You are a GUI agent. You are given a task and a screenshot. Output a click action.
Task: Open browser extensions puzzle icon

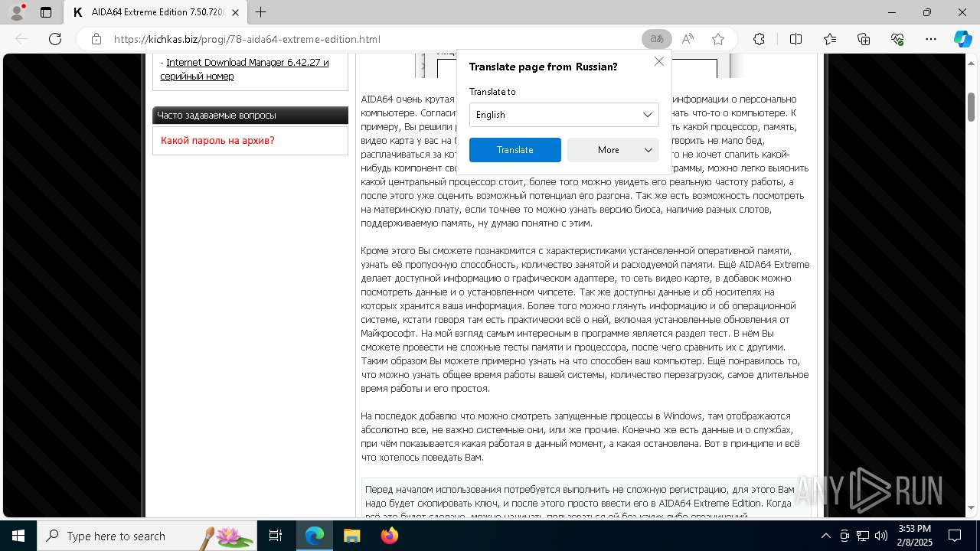[759, 39]
